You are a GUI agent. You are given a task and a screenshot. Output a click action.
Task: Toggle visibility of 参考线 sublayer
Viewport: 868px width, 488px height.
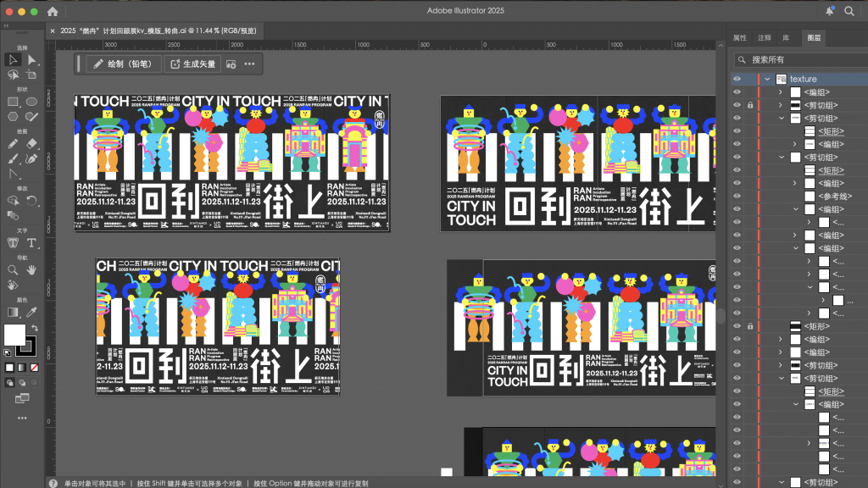[737, 197]
